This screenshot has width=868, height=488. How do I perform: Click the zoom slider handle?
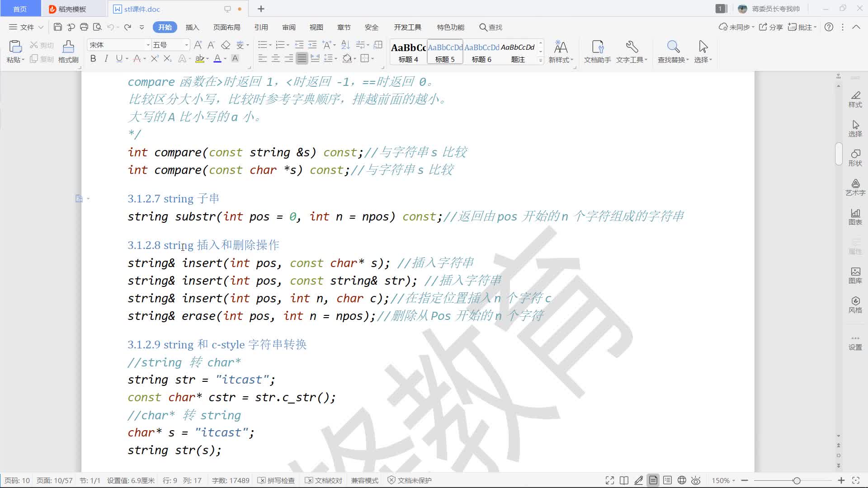pyautogui.click(x=797, y=480)
